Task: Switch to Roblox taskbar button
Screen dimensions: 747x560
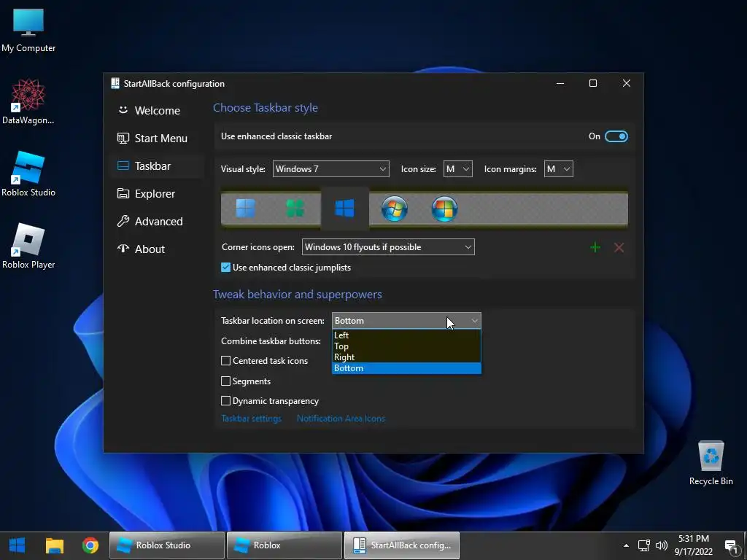Action: click(285, 545)
